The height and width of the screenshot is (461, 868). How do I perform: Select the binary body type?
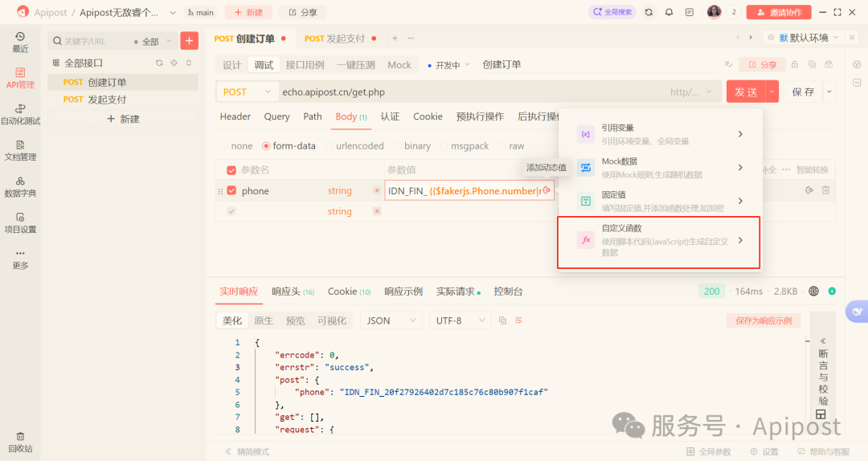coord(412,146)
